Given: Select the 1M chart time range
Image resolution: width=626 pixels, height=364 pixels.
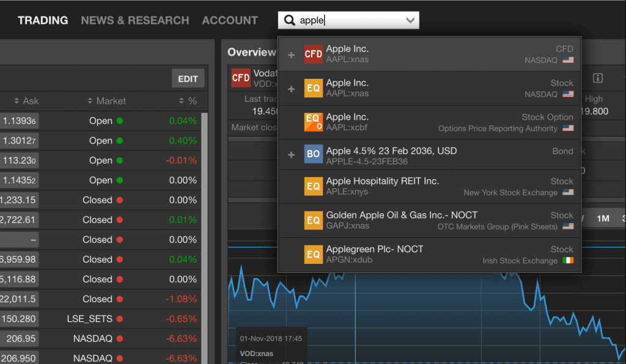Looking at the screenshot, I should click(x=603, y=218).
